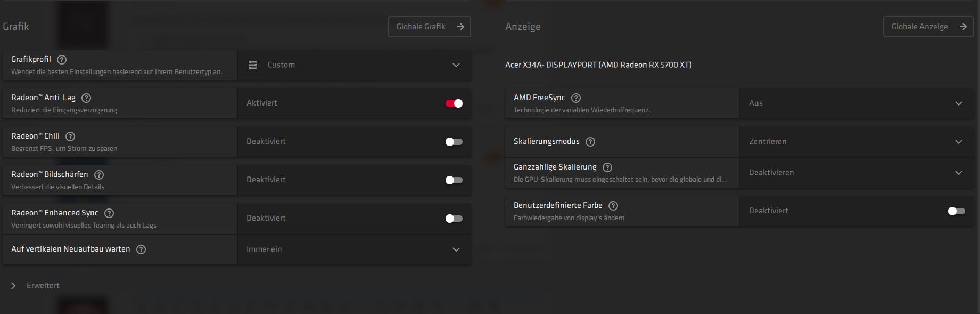The width and height of the screenshot is (980, 314).
Task: Click help icon beside Ganzzahlige Skalierung
Action: (x=607, y=167)
